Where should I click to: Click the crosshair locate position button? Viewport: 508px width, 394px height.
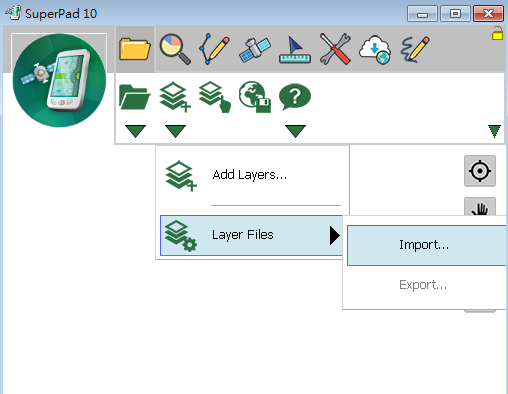pyautogui.click(x=480, y=171)
